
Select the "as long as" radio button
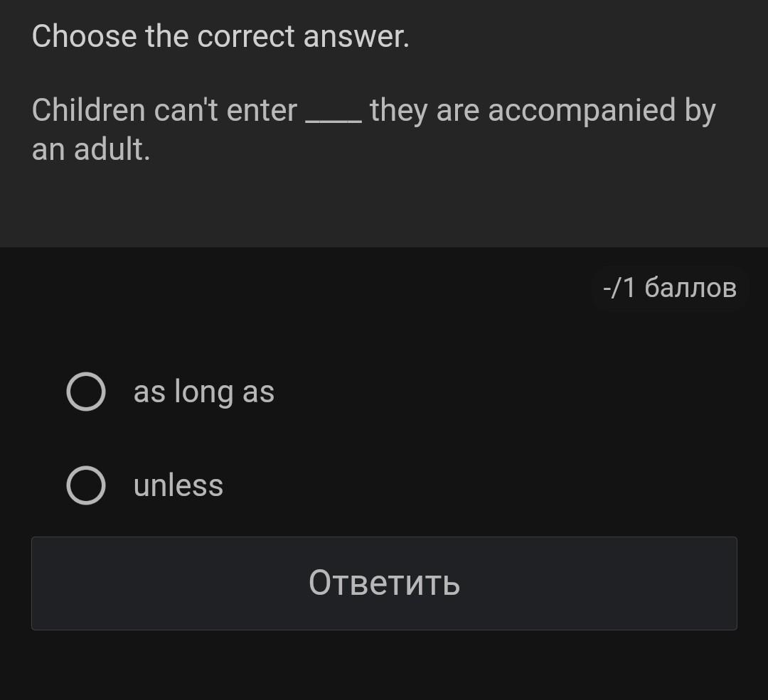tap(86, 392)
